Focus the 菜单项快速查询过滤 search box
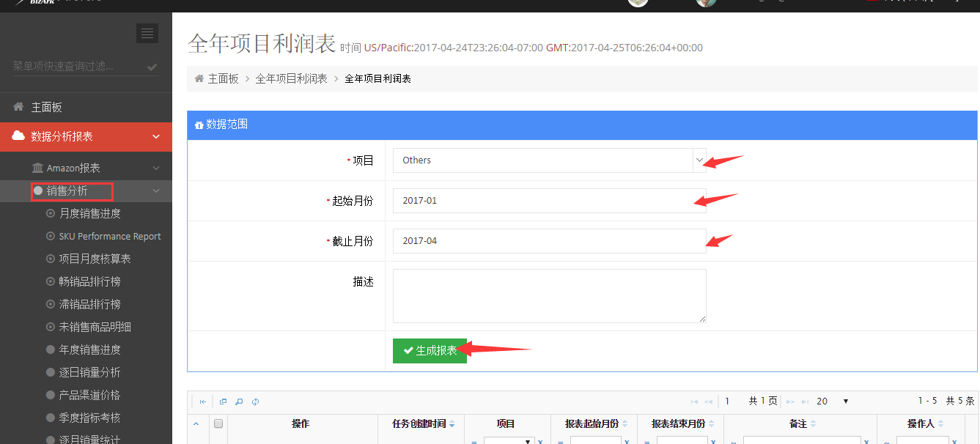 86,66
